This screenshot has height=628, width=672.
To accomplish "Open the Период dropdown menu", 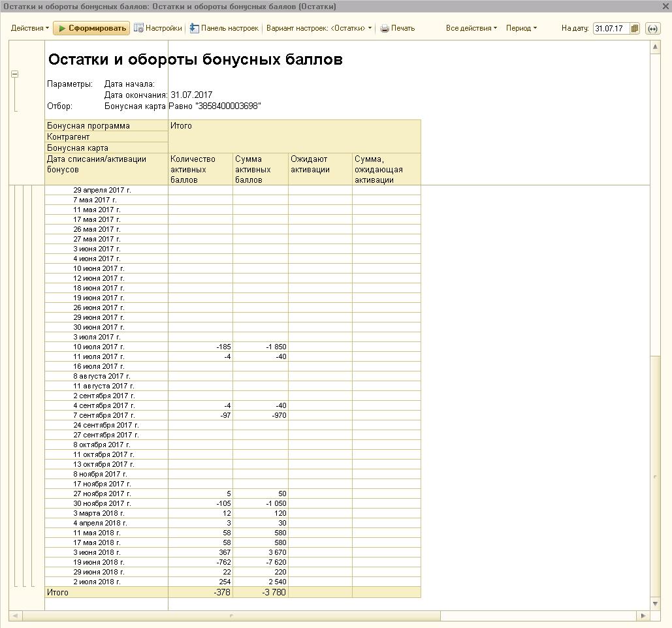I will point(521,28).
